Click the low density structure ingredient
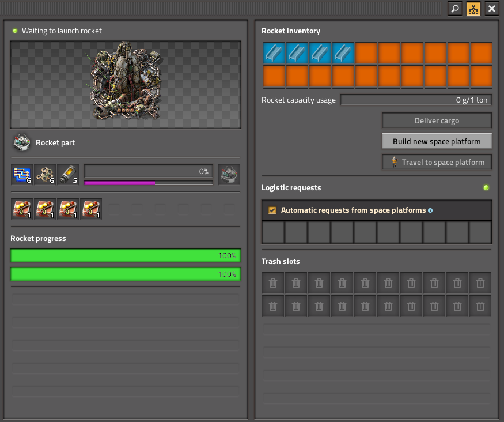The height and width of the screenshot is (422, 504). pos(45,174)
